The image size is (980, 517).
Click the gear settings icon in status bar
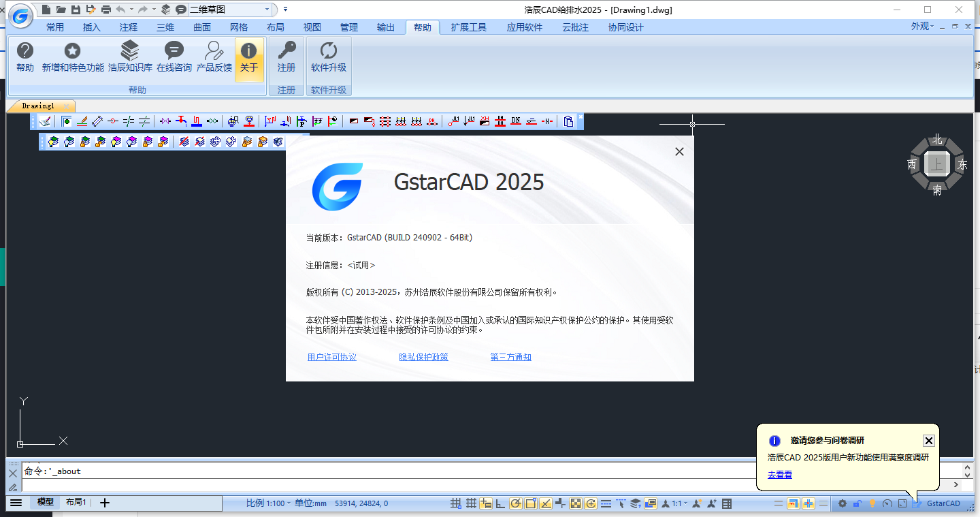click(x=843, y=504)
